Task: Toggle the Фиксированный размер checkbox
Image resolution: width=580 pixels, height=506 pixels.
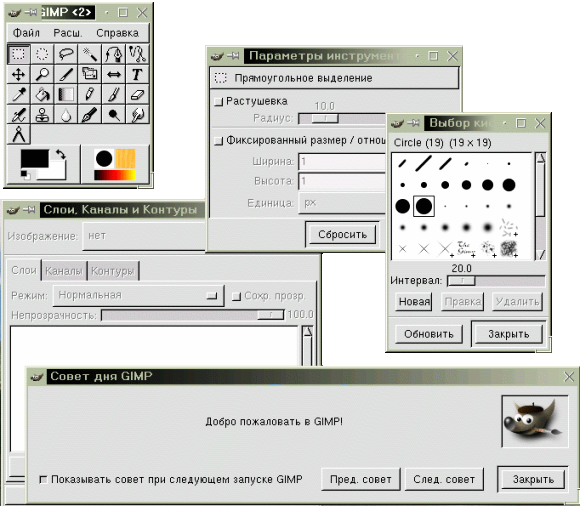Action: pyautogui.click(x=219, y=141)
